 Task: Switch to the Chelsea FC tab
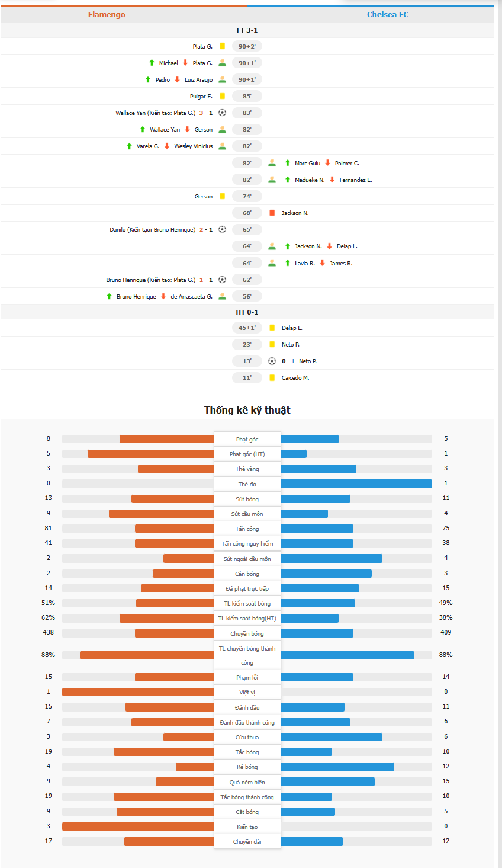click(x=388, y=14)
